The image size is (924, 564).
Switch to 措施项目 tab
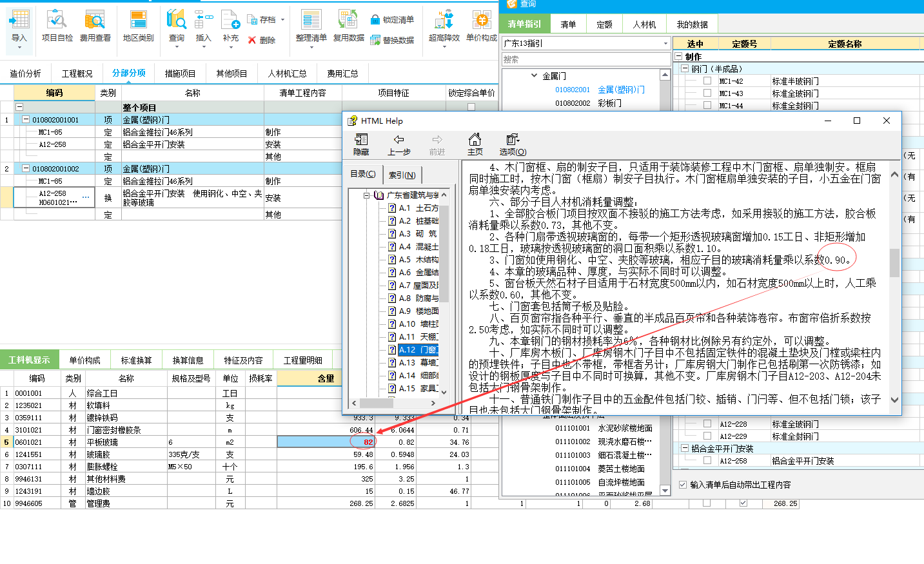point(180,73)
